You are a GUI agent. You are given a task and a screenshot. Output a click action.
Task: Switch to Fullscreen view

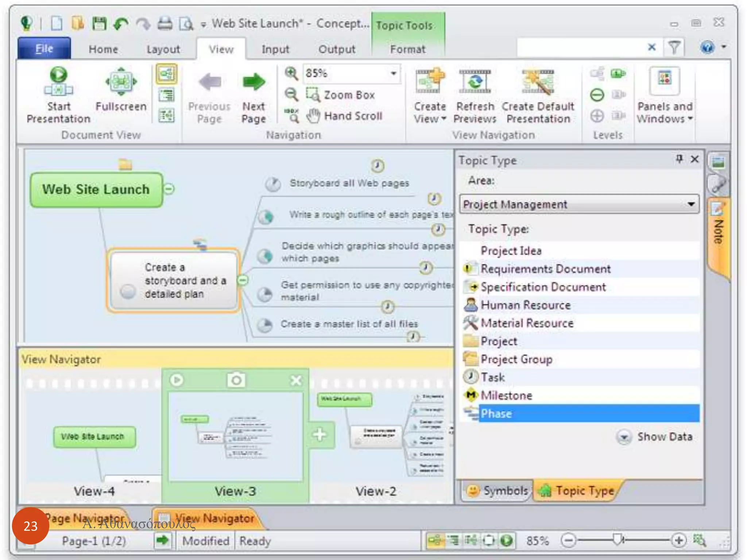pyautogui.click(x=121, y=82)
